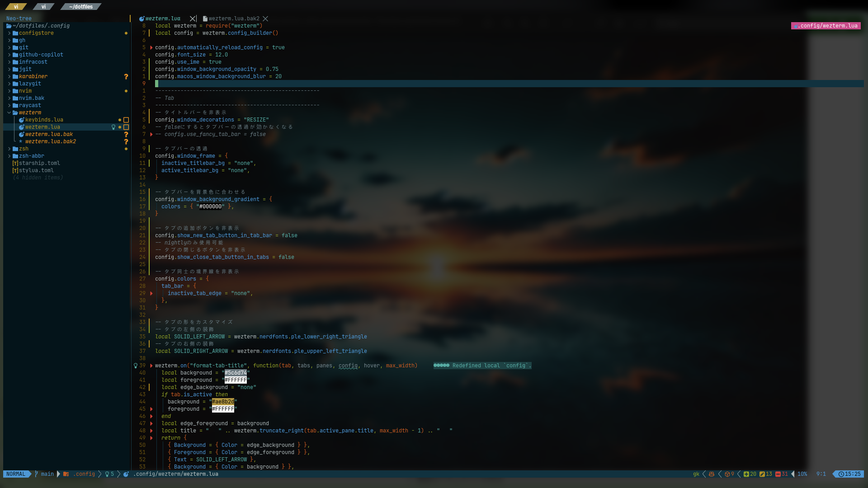Click the untracked question mark on wezterm.lua.bak2
Image resolution: width=868 pixels, height=488 pixels.
point(126,141)
